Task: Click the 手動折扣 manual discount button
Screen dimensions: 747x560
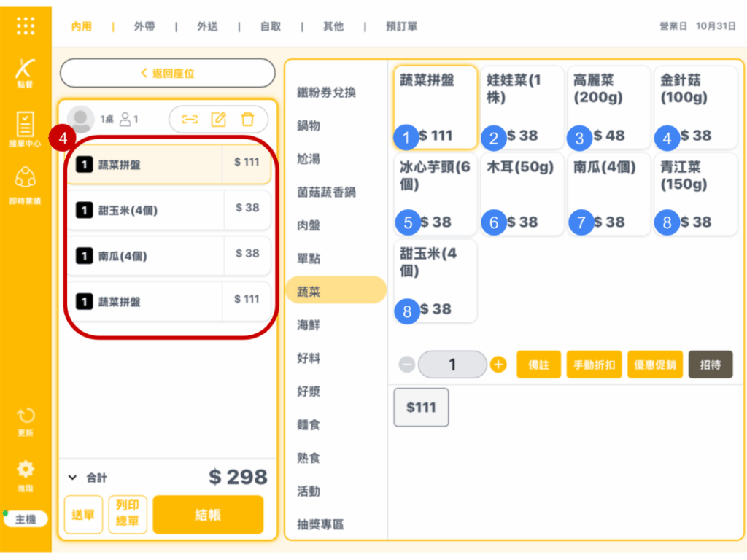Action: [594, 365]
